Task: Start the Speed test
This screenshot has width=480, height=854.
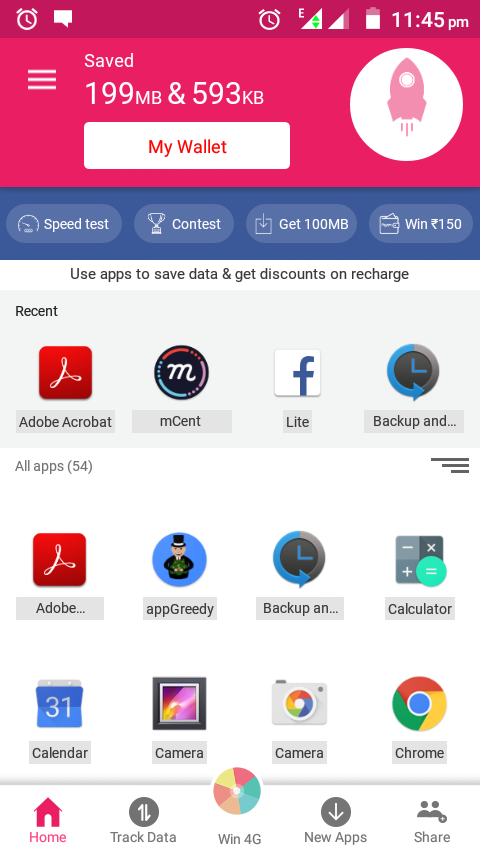Action: click(64, 224)
